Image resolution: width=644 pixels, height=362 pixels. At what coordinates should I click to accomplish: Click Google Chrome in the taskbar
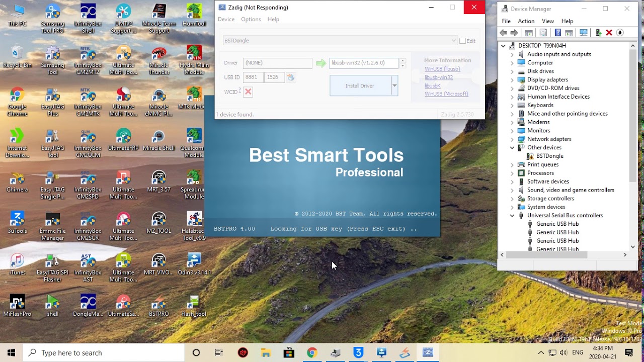[312, 353]
